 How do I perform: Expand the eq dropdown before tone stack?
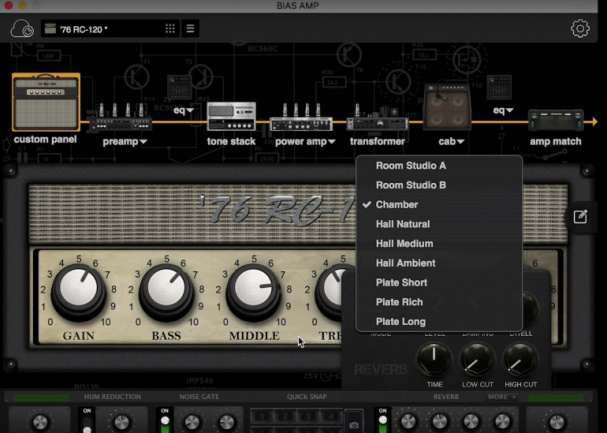(190, 111)
